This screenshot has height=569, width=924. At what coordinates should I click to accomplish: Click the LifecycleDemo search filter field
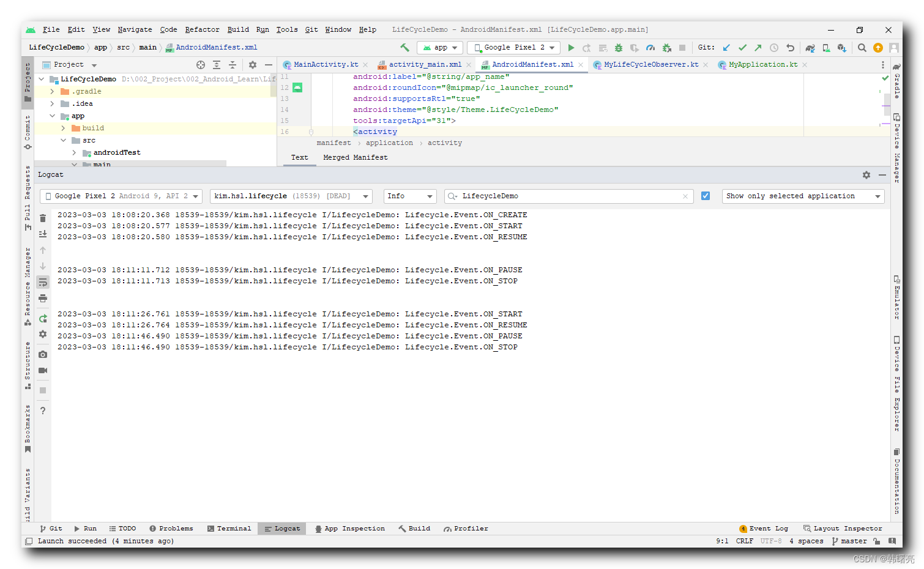click(568, 196)
